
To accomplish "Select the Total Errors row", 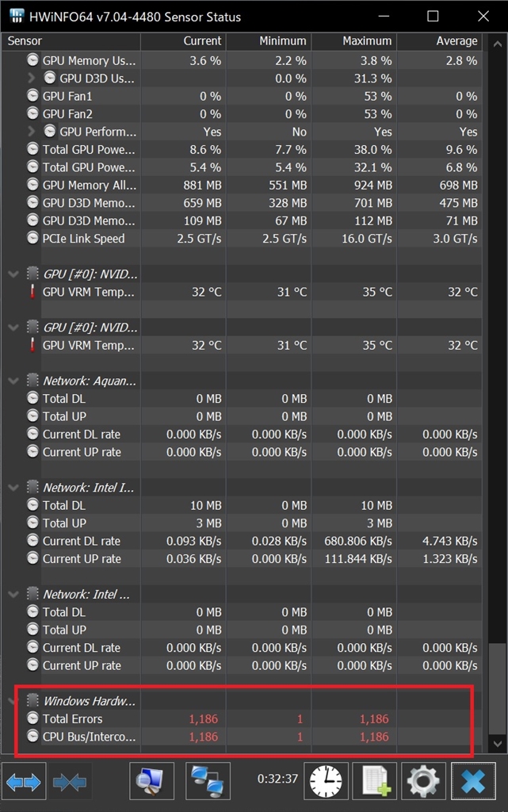I will click(x=72, y=719).
